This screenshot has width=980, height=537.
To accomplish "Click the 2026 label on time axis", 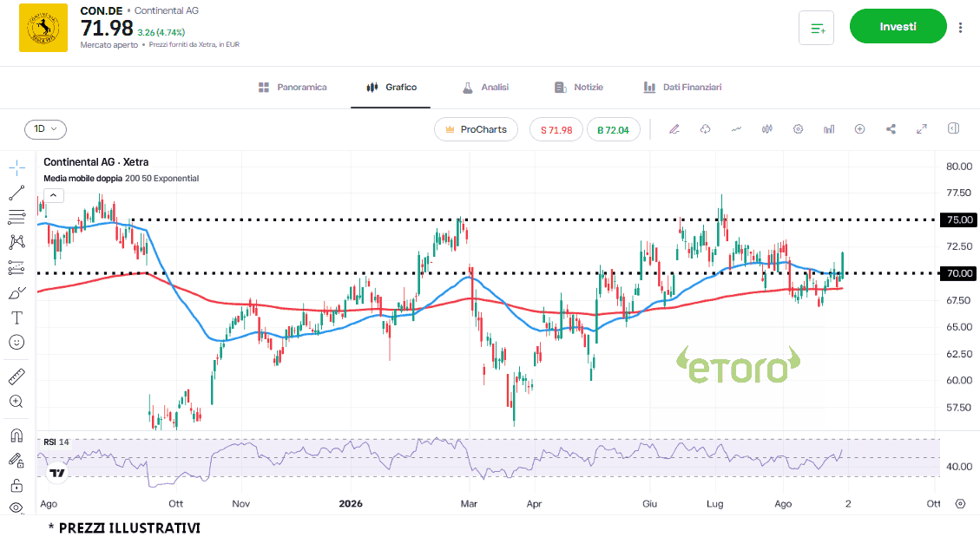I will (351, 504).
